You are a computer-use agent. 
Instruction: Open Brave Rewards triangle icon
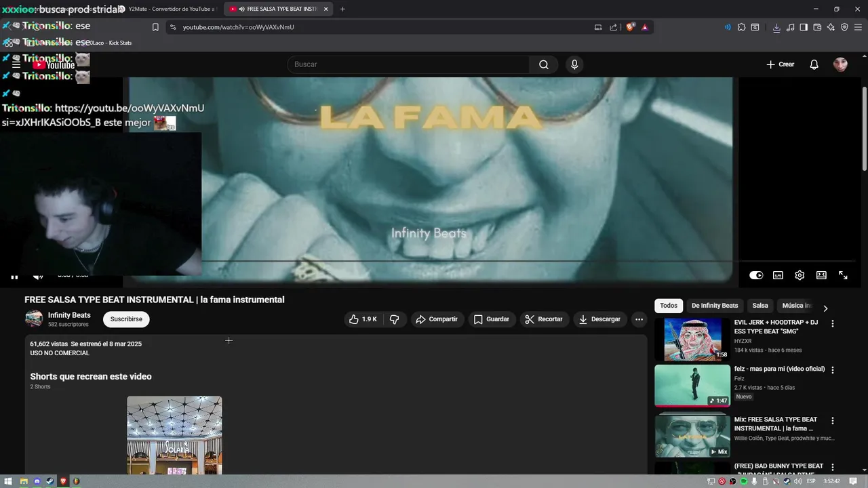pos(644,27)
